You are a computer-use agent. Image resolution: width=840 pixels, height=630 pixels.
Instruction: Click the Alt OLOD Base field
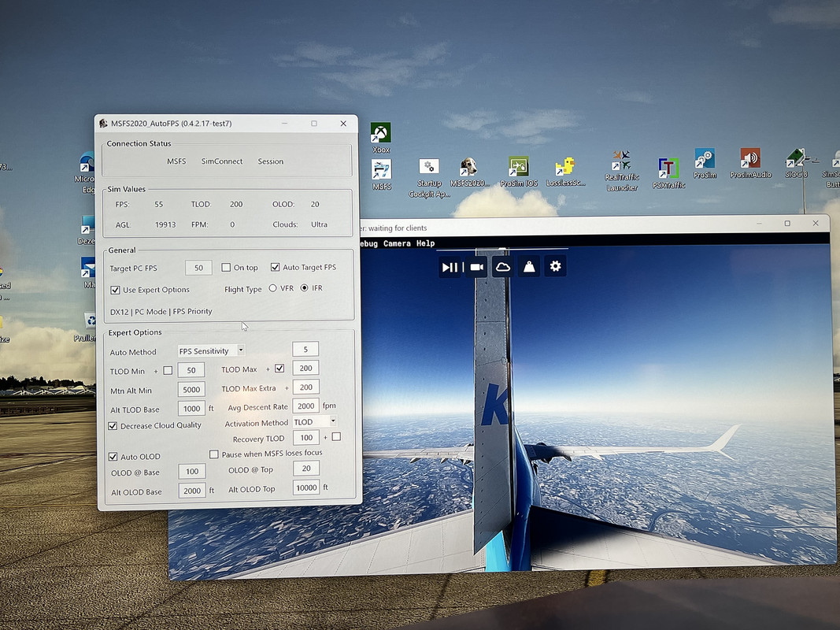[x=192, y=491]
